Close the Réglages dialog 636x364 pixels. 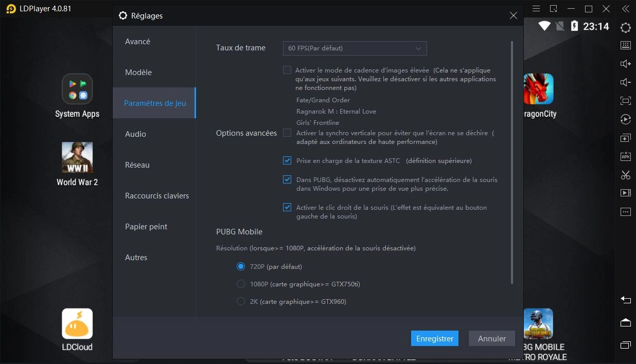513,15
